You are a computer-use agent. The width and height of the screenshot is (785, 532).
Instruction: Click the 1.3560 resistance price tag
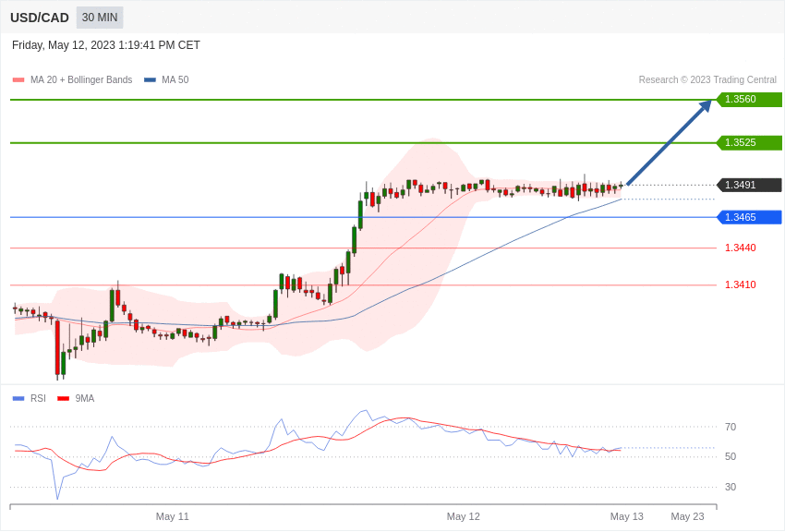[x=749, y=99]
